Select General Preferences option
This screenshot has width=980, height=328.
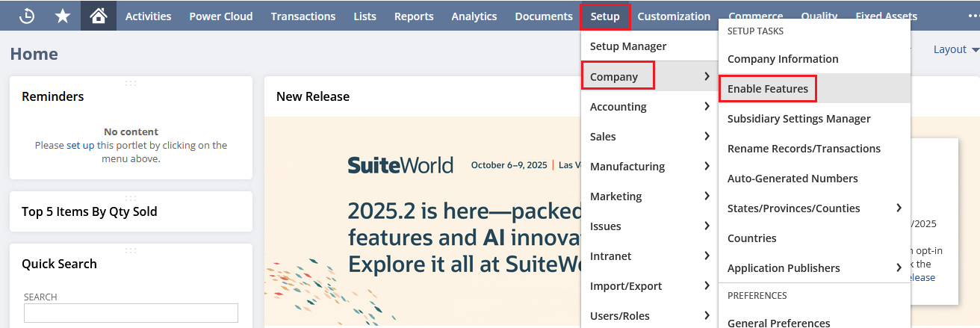coord(778,323)
